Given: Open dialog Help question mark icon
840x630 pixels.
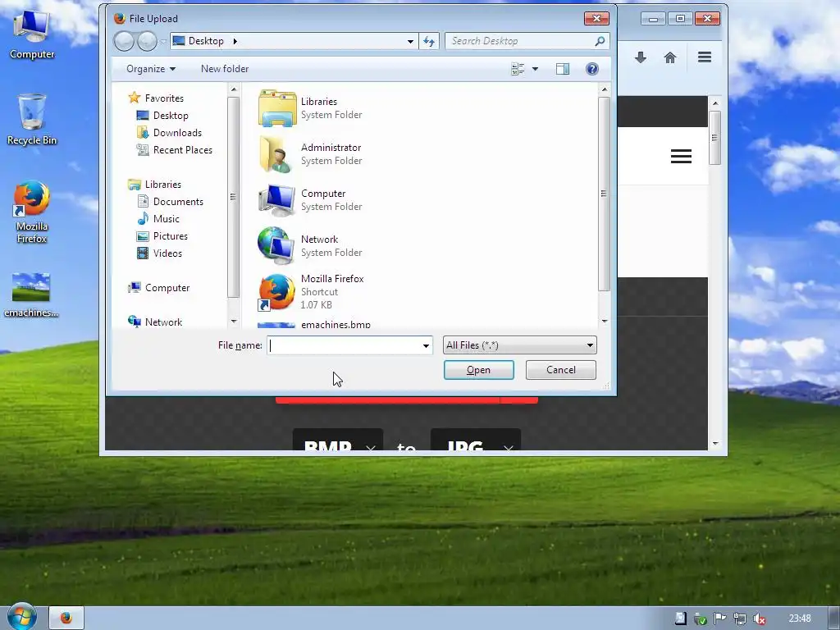Looking at the screenshot, I should [x=592, y=69].
